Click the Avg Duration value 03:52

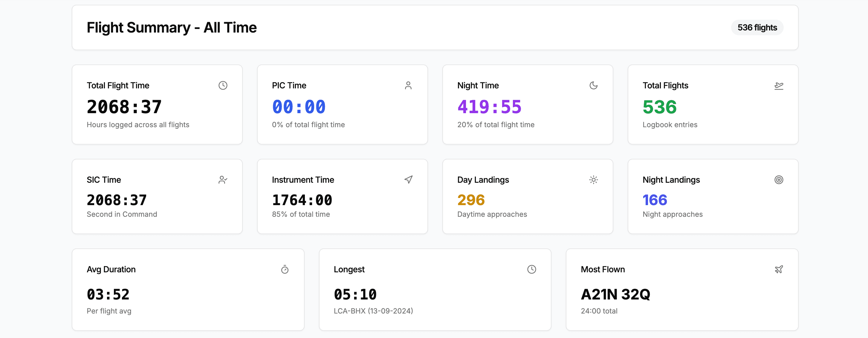(x=108, y=294)
